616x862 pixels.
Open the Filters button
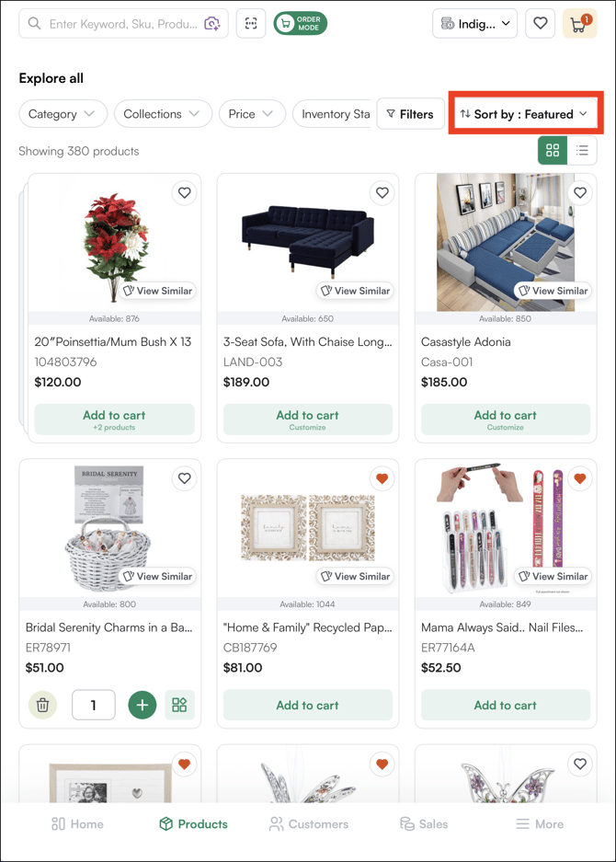point(410,114)
